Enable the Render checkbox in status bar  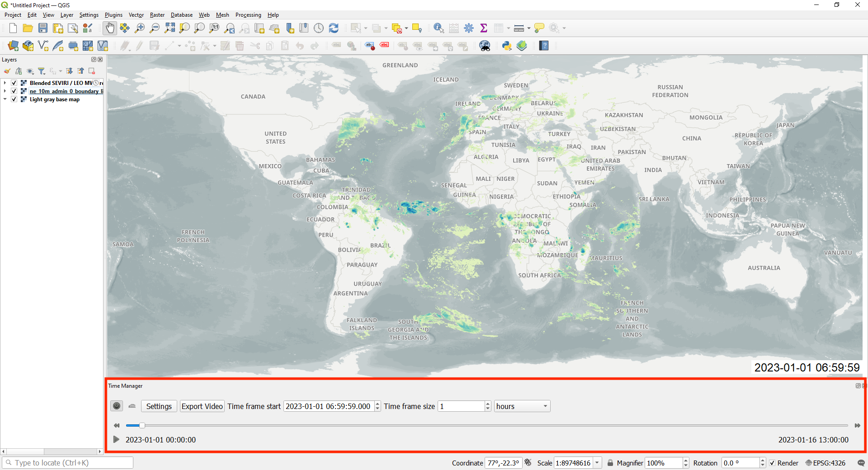tap(773, 463)
